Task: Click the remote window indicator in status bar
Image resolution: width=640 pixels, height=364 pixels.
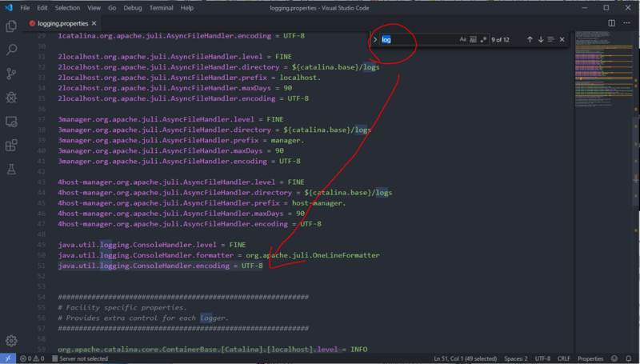Action: click(8, 358)
